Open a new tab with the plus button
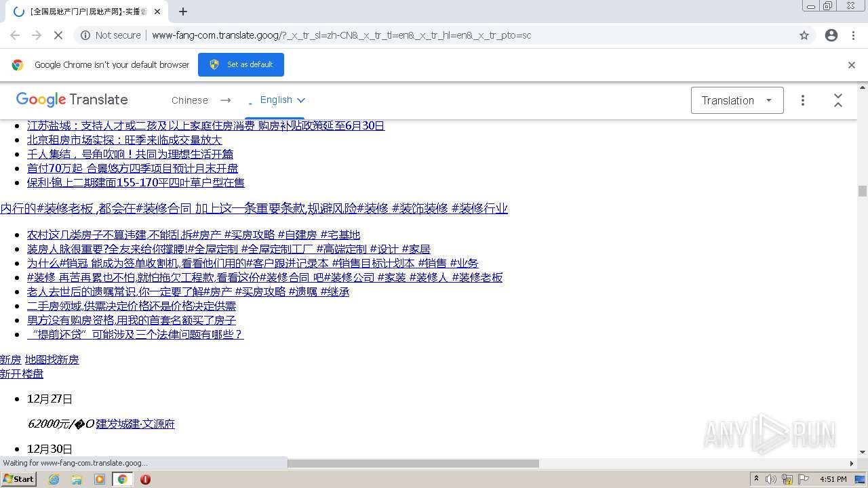This screenshot has height=488, width=868. tap(183, 12)
